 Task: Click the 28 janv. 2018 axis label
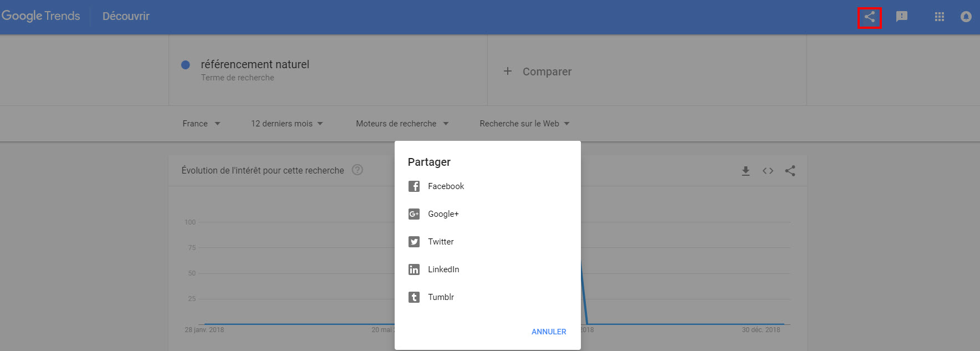(205, 330)
